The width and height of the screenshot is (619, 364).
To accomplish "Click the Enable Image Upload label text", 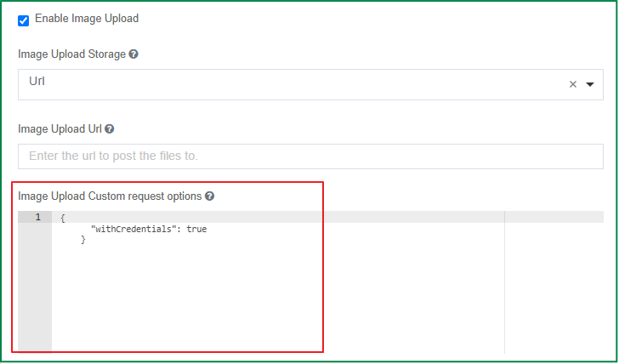I will coord(87,19).
